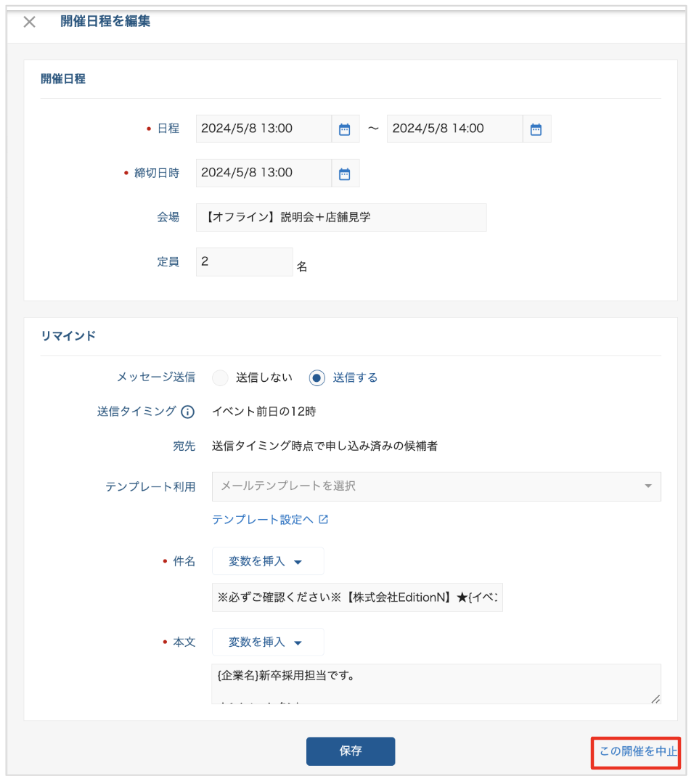This screenshot has height=784, width=694.
Task: Expand 変数を挿入 dropdown for 本文
Action: point(267,642)
